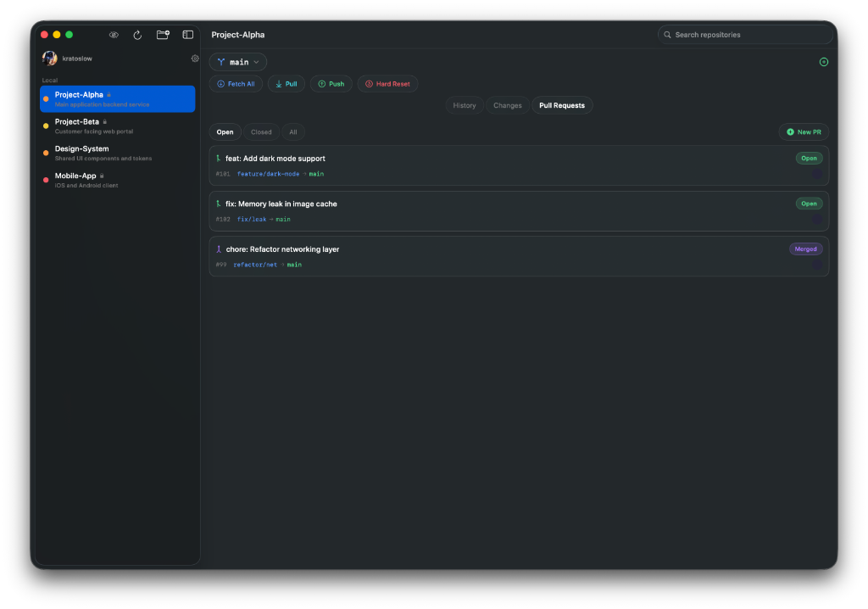Image resolution: width=868 pixels, height=609 pixels.
Task: Focus the Search repositories field
Action: [x=745, y=35]
